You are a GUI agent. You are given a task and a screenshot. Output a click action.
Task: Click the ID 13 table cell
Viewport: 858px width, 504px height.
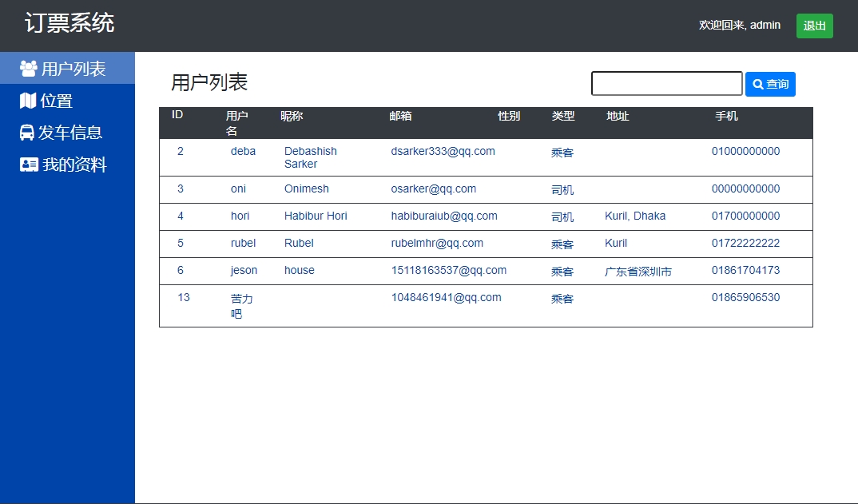coord(184,297)
